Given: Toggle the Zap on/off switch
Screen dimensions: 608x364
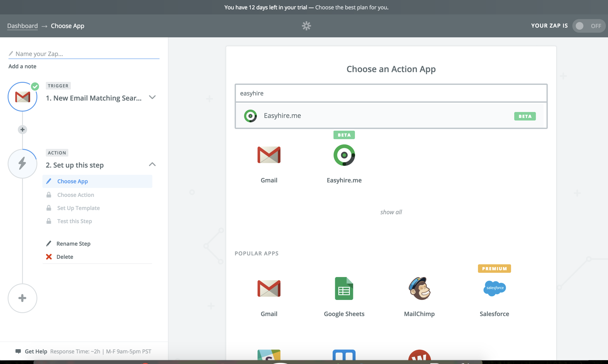Looking at the screenshot, I should pos(588,26).
